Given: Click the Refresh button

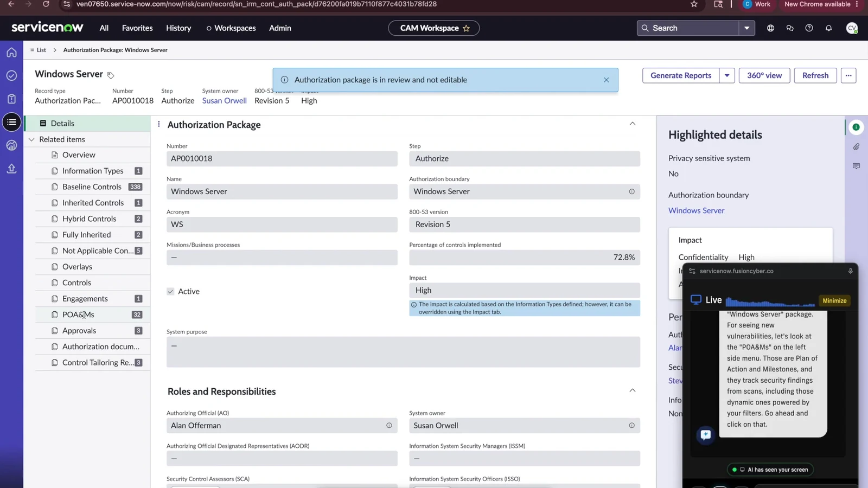Looking at the screenshot, I should click(815, 75).
